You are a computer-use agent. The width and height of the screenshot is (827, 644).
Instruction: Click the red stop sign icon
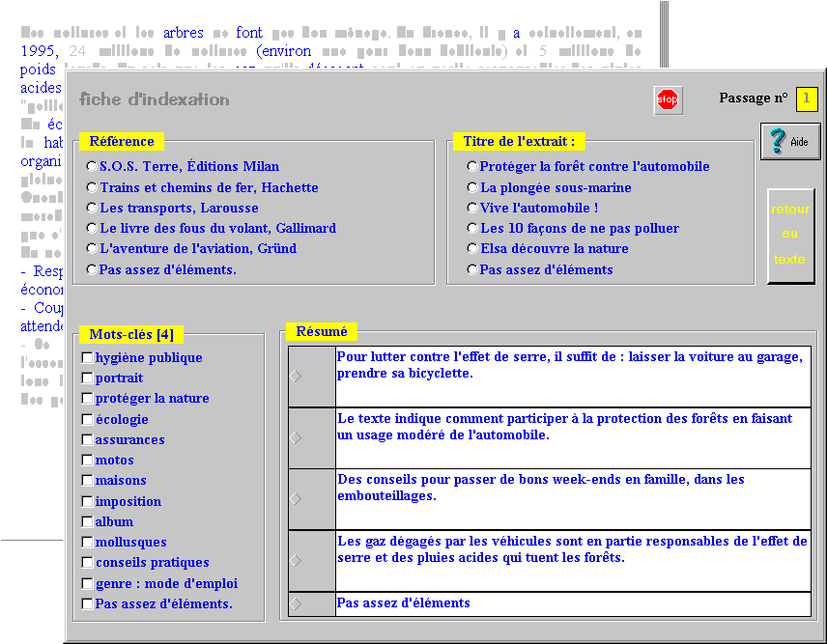(667, 99)
